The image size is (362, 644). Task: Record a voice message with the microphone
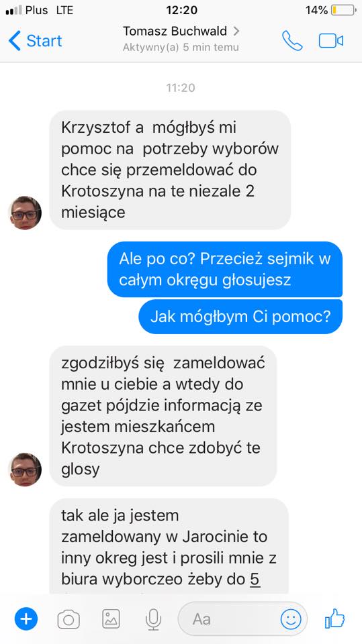(153, 619)
